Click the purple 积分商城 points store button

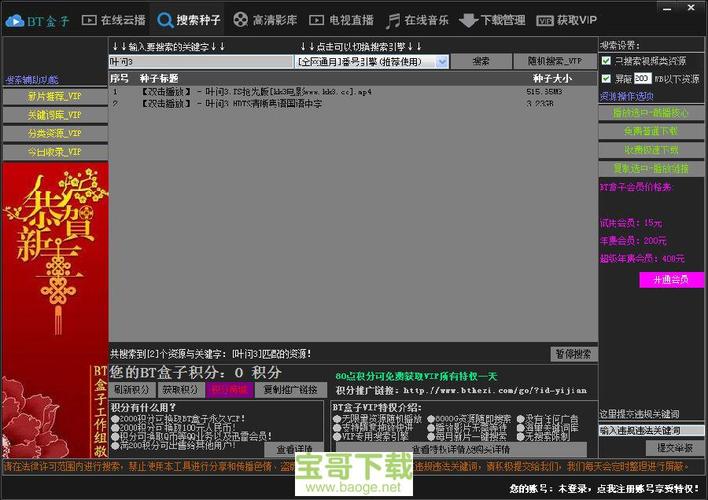pos(229,390)
